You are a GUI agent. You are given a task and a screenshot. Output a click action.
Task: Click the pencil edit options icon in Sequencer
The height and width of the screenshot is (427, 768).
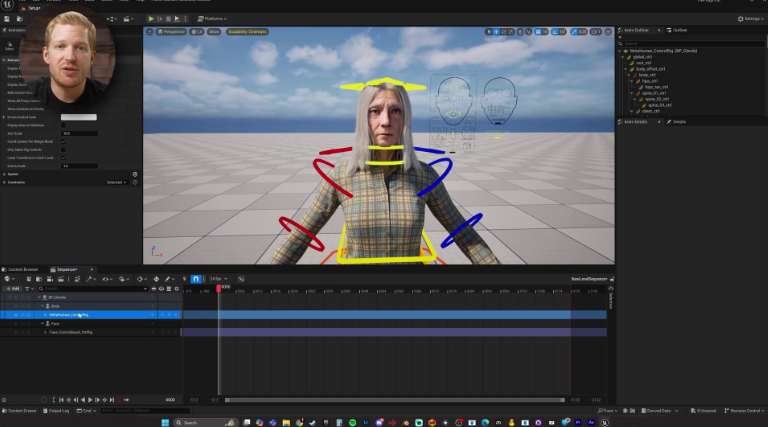(x=169, y=279)
